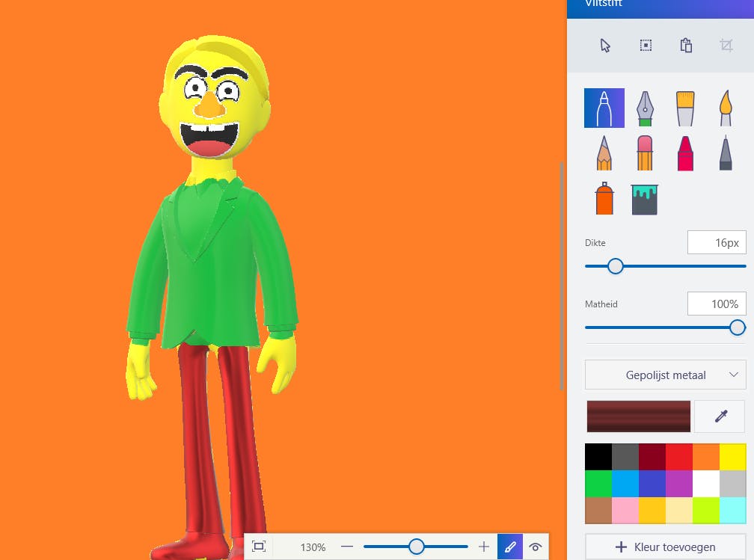Select the Eraser tool
754x560 pixels.
645,153
